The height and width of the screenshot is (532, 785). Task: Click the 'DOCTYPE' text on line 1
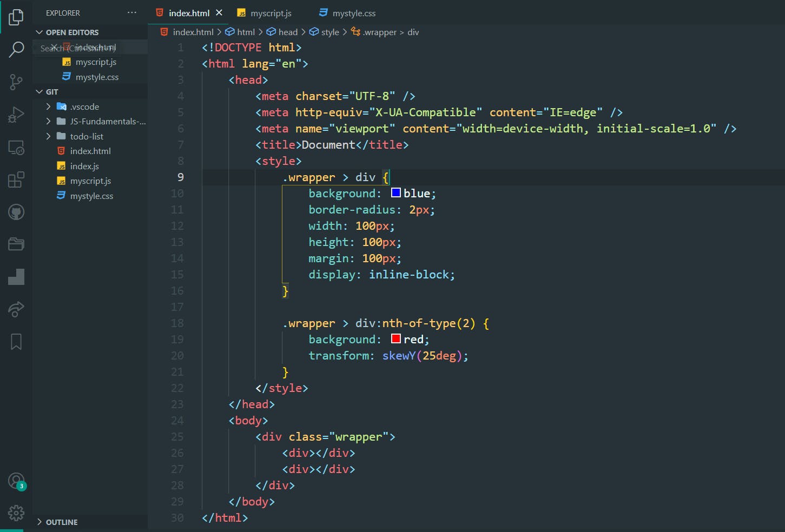click(x=238, y=48)
